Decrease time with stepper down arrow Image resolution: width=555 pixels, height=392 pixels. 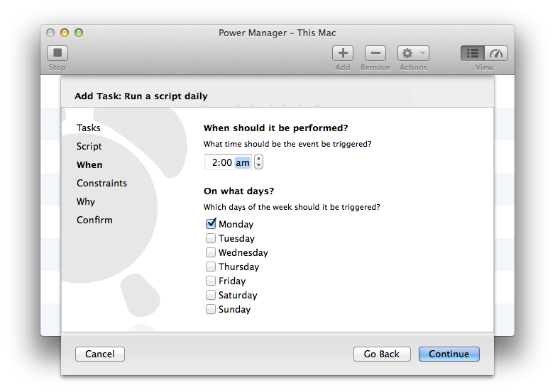tap(259, 165)
